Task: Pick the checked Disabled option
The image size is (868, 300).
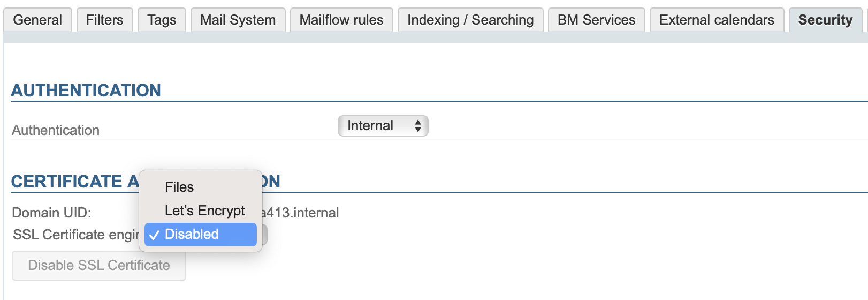Action: click(x=192, y=235)
